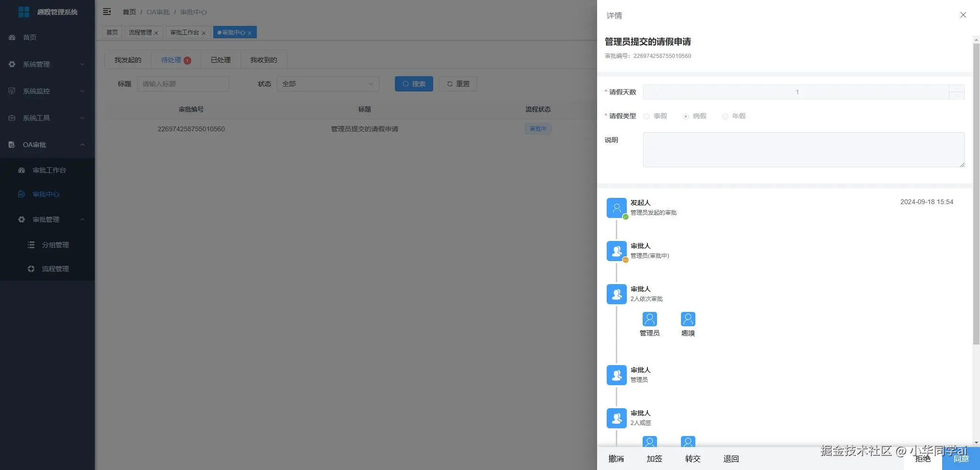Click the 拒绝 button
The width and height of the screenshot is (980, 470).
(923, 459)
